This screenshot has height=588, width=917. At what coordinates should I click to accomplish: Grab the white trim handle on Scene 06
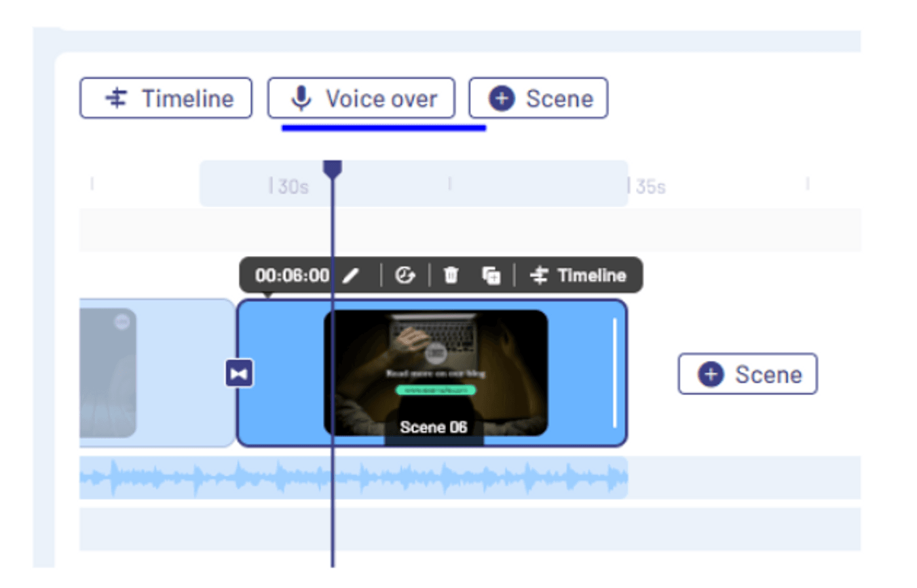click(614, 372)
